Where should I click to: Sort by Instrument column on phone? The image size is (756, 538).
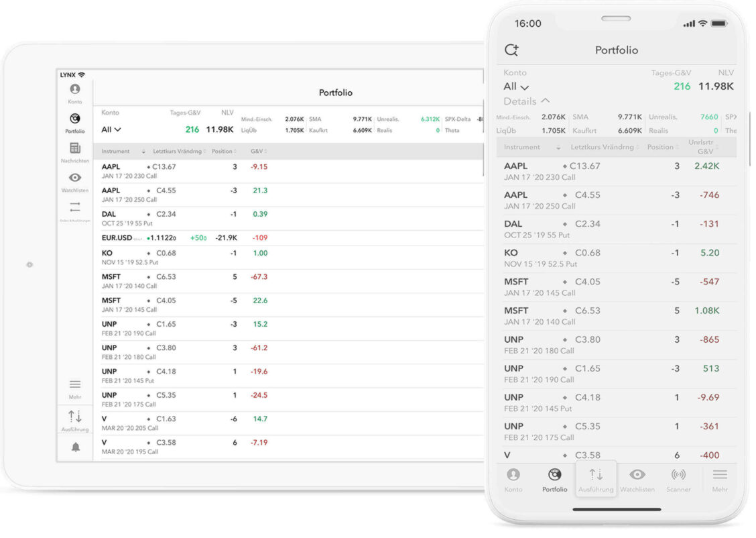click(531, 147)
